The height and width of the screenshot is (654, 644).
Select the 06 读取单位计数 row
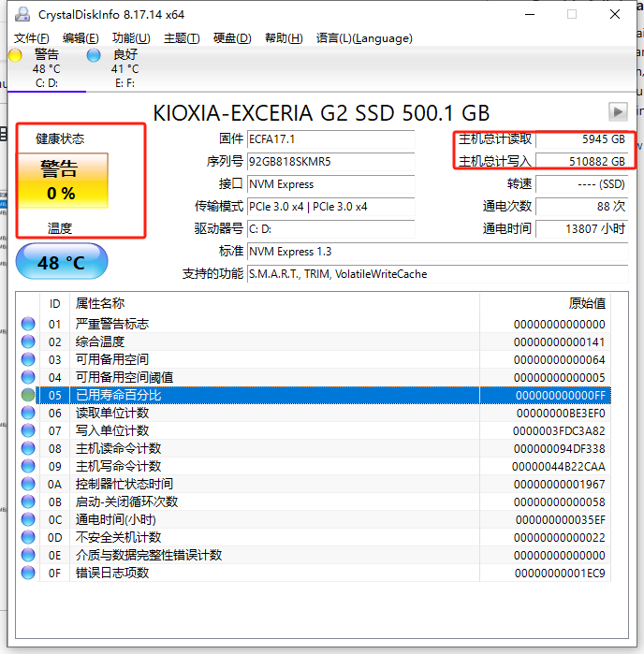(315, 413)
